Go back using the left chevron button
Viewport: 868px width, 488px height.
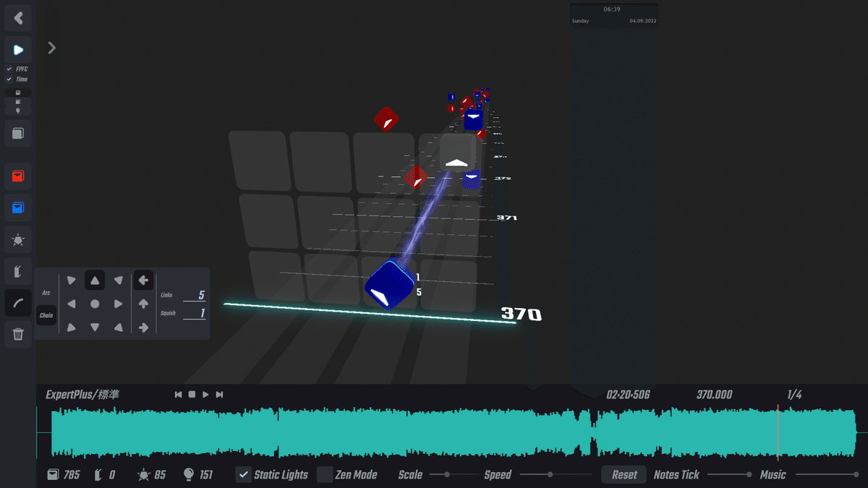pos(18,18)
